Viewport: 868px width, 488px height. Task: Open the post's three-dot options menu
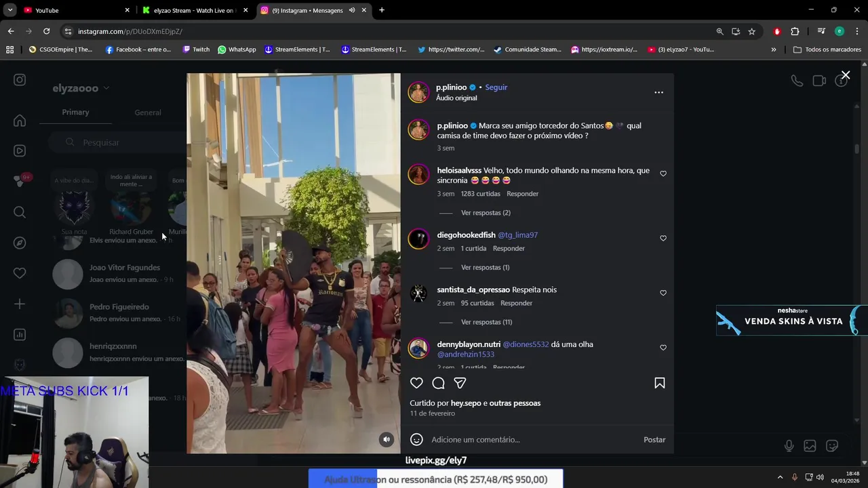(658, 92)
